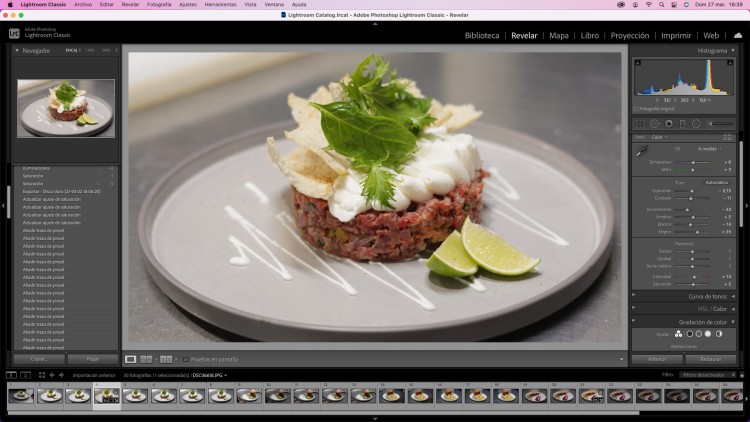Switch to loupe view mode icon
The height and width of the screenshot is (422, 750).
point(130,359)
